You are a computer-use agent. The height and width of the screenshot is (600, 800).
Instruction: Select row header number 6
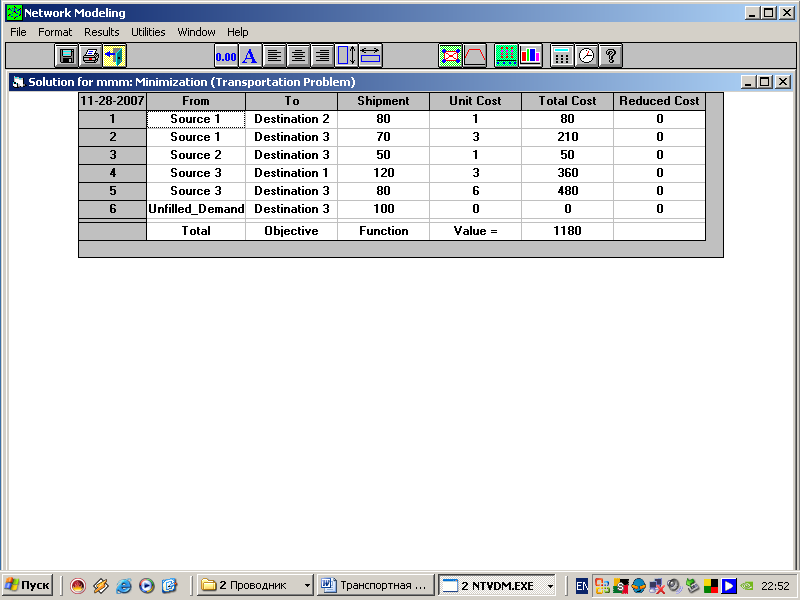point(113,209)
